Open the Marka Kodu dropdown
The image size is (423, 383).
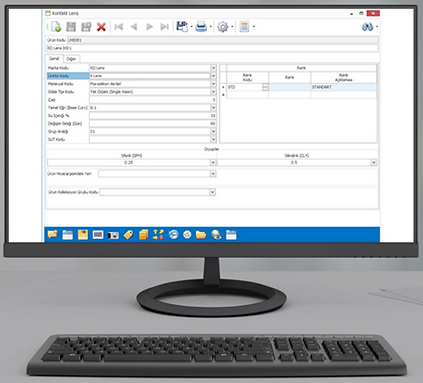click(x=213, y=68)
